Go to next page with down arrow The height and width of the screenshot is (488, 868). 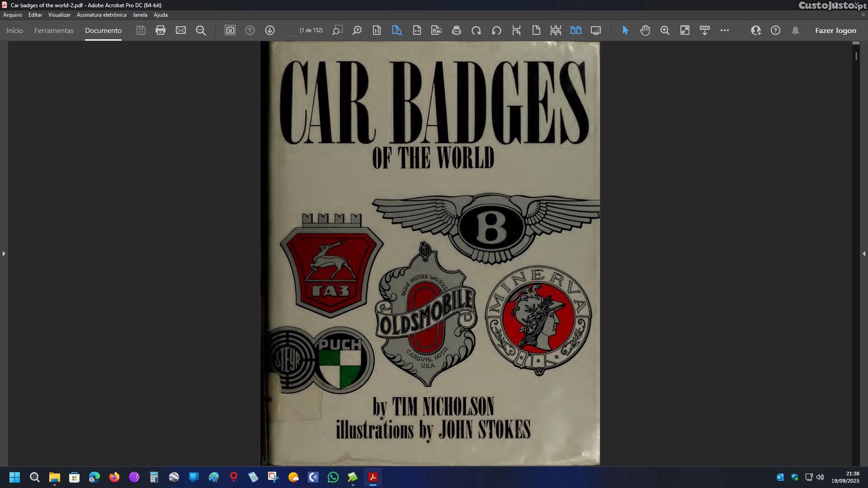click(x=270, y=30)
